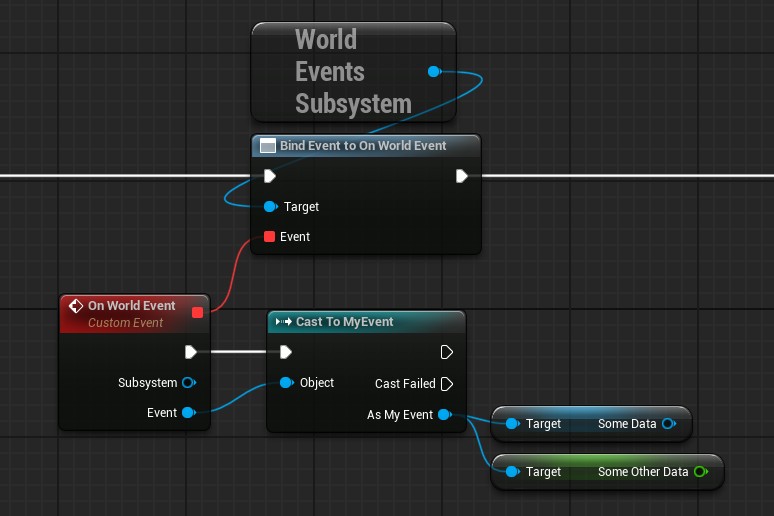Click the Subsystem output pin
Screen dimensions: 774x516
pyautogui.click(x=188, y=383)
